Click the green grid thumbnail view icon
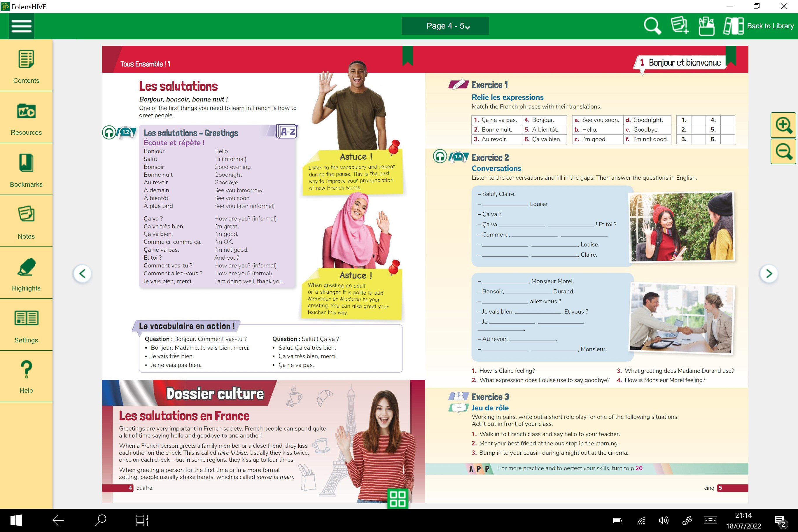Screen dimensions: 798x532 pos(398,498)
